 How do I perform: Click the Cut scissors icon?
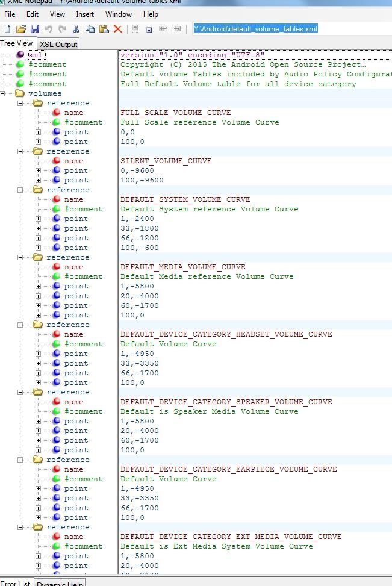coord(76,29)
